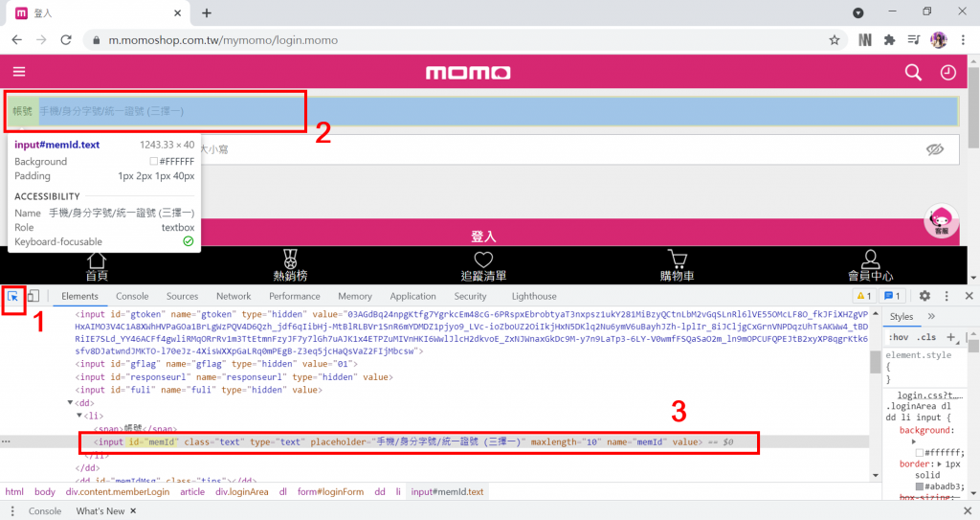Select div.content.memberLogin in the breadcrumb
Screen dimensions: 980x520
pyautogui.click(x=118, y=492)
